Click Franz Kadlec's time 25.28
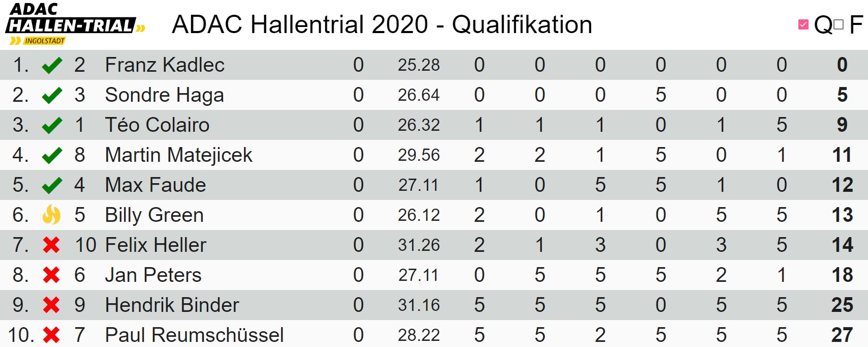This screenshot has width=868, height=347. click(x=419, y=65)
